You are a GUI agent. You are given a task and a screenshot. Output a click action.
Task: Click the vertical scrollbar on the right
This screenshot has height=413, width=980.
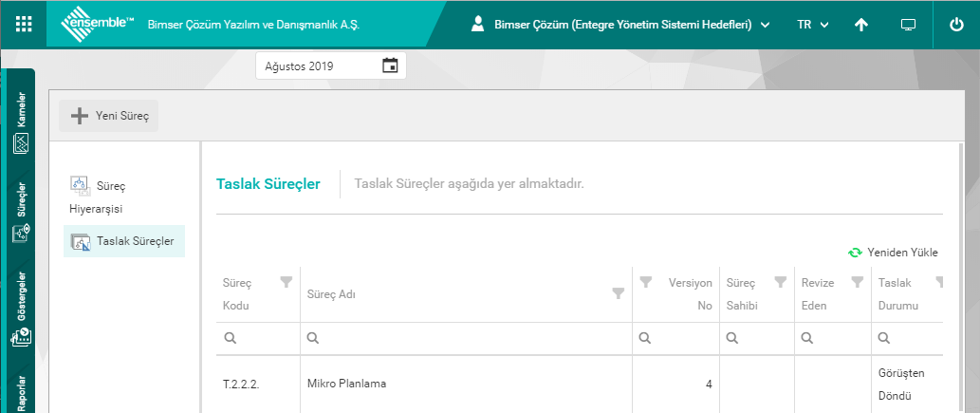coord(961,278)
